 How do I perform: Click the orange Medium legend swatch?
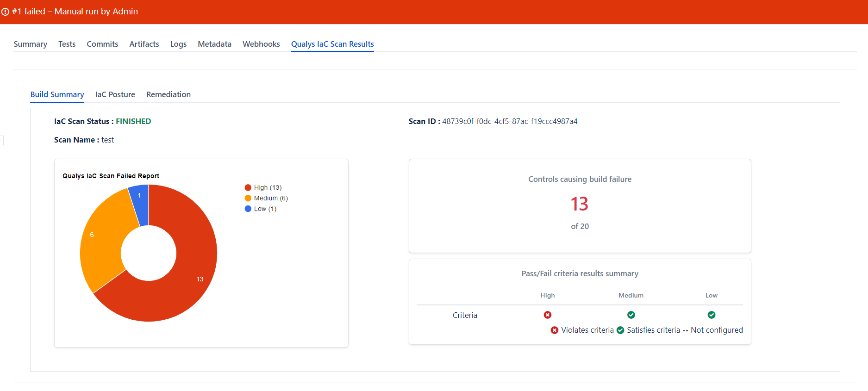[x=248, y=198]
